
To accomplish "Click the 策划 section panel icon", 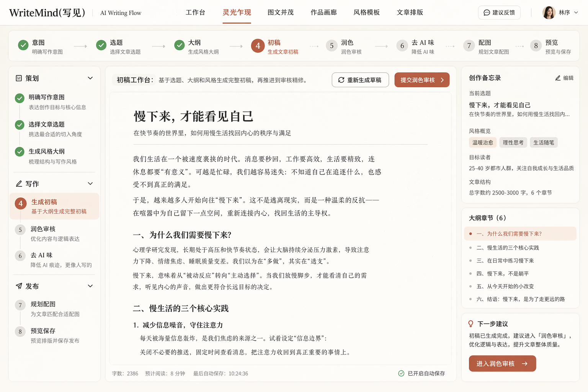I will [19, 78].
